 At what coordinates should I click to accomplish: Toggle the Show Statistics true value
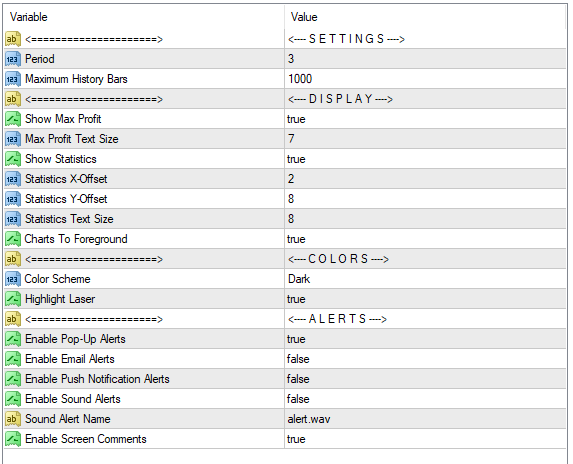point(425,159)
